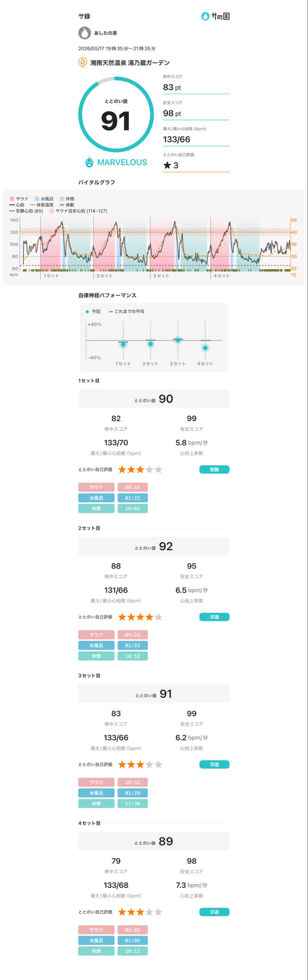Click the orange location pin icon
This screenshot has width=308, height=980.
click(x=82, y=62)
